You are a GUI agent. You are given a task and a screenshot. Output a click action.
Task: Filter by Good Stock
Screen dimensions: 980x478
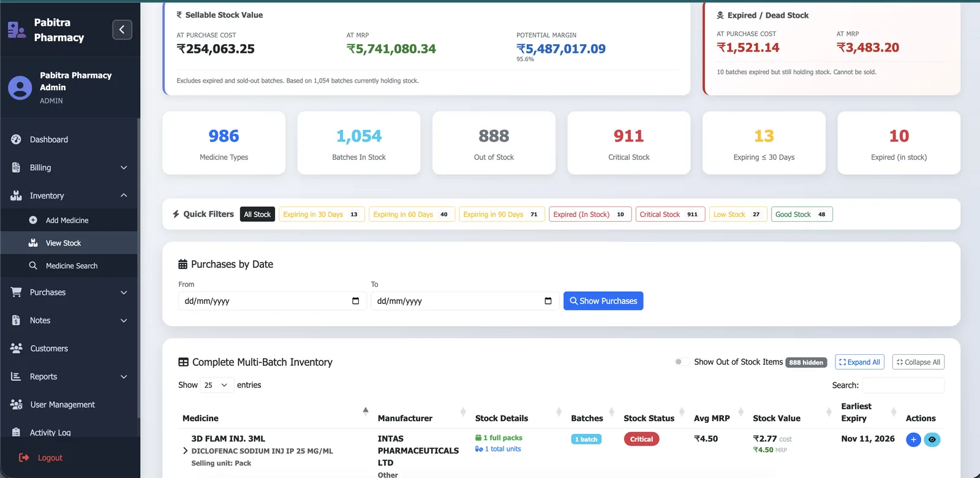(x=802, y=214)
